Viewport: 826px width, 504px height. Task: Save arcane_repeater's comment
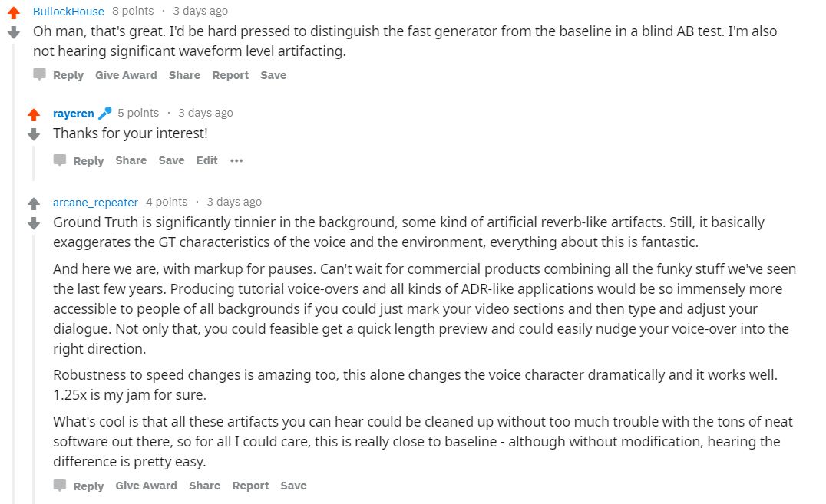pyautogui.click(x=293, y=486)
